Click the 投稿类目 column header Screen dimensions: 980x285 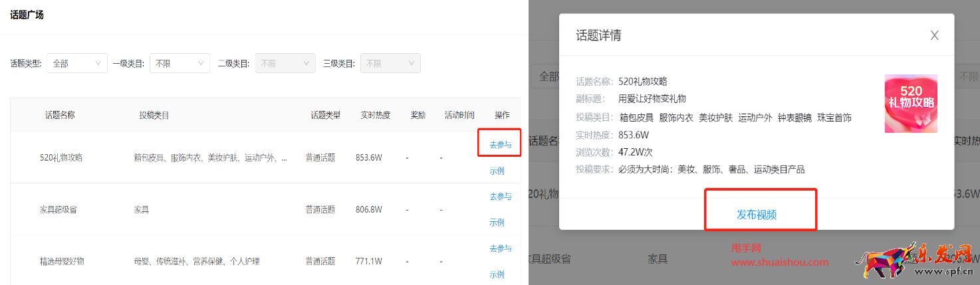coord(154,115)
